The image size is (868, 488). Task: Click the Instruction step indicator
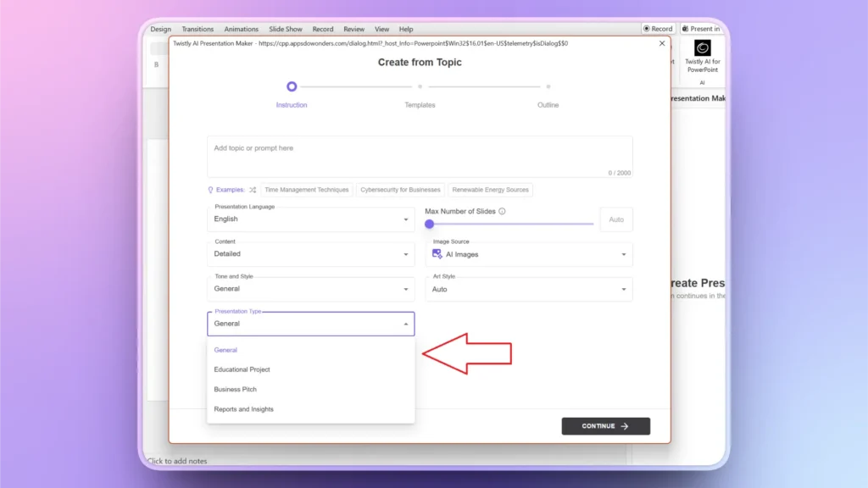[x=292, y=86]
